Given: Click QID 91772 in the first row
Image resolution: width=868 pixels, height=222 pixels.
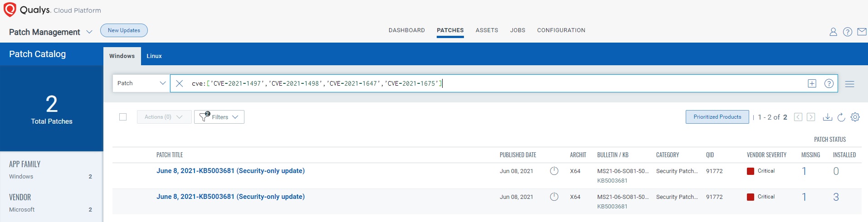Looking at the screenshot, I should pyautogui.click(x=714, y=171).
